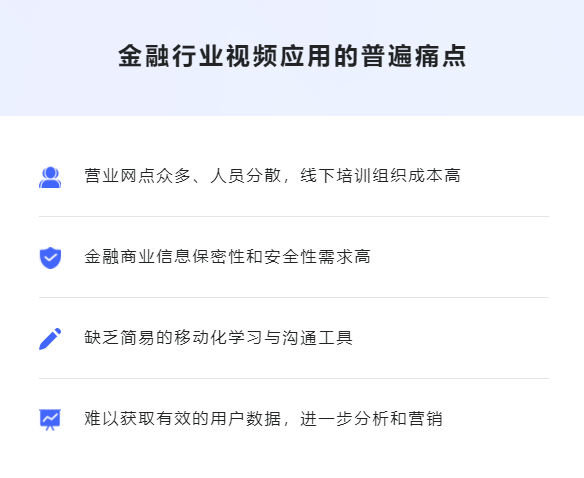Click the phrase 线下培训组织成本高

pyautogui.click(x=380, y=176)
